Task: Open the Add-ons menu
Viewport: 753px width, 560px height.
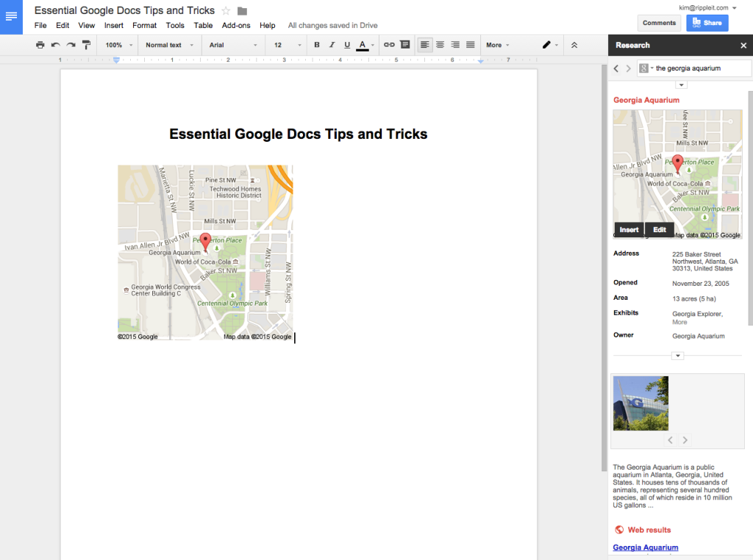Action: click(x=235, y=24)
